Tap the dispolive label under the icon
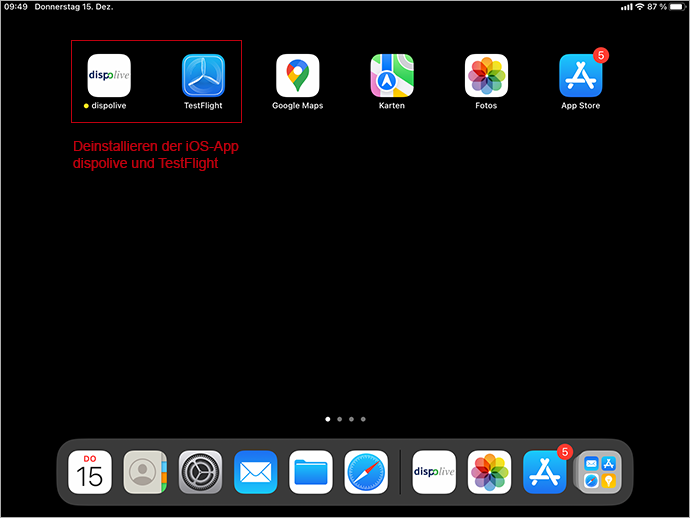 (x=109, y=106)
